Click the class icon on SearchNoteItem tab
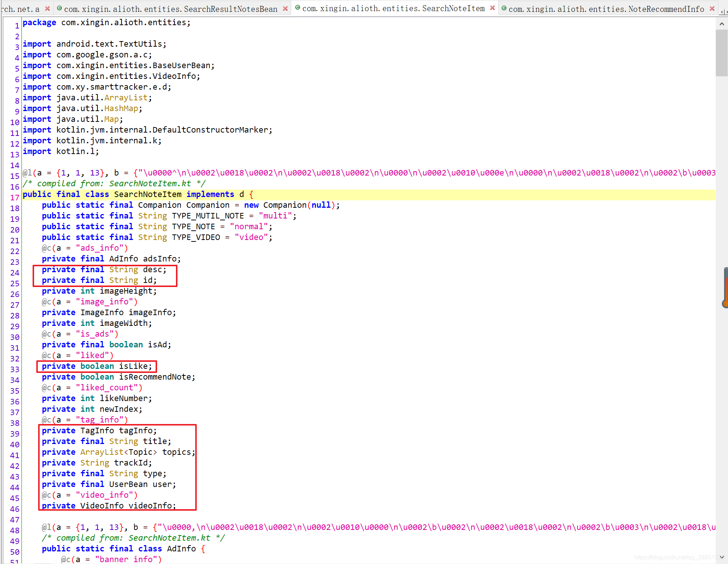This screenshot has width=728, height=564. click(297, 7)
